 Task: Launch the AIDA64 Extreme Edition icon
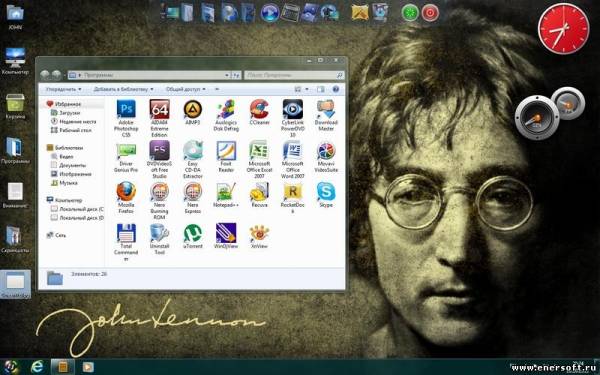159,118
